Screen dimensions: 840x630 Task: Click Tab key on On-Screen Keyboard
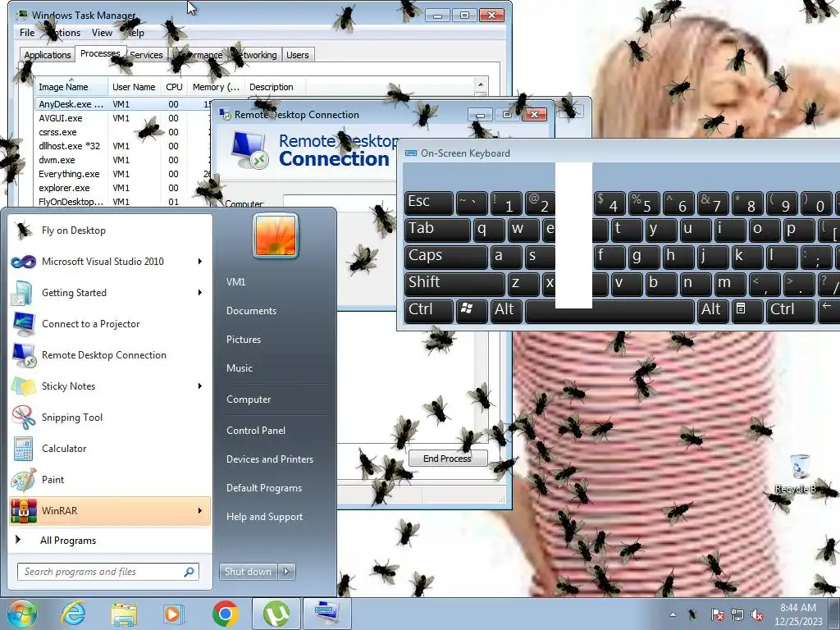click(x=437, y=230)
